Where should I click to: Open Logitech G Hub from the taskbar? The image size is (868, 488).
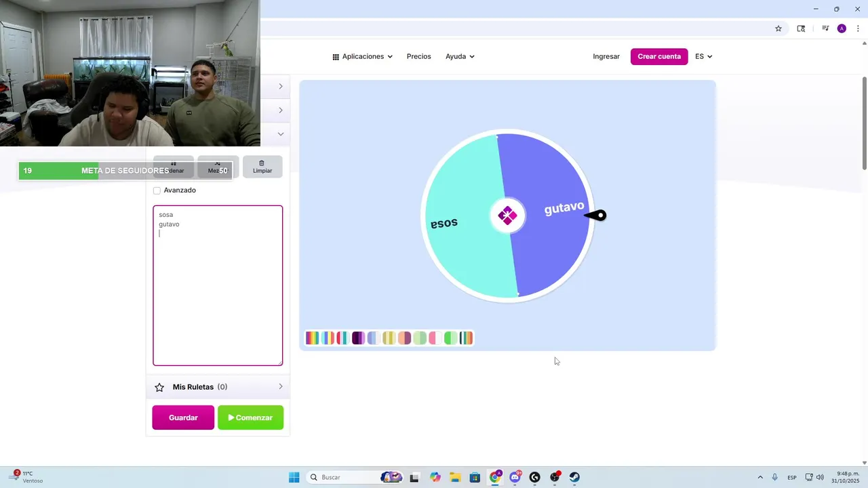(x=534, y=477)
